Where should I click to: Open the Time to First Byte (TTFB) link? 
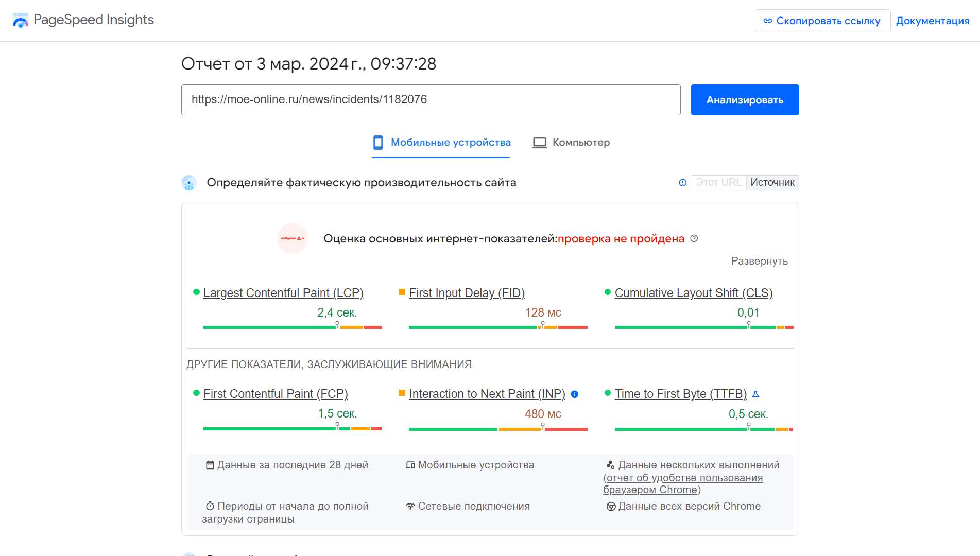pos(681,394)
